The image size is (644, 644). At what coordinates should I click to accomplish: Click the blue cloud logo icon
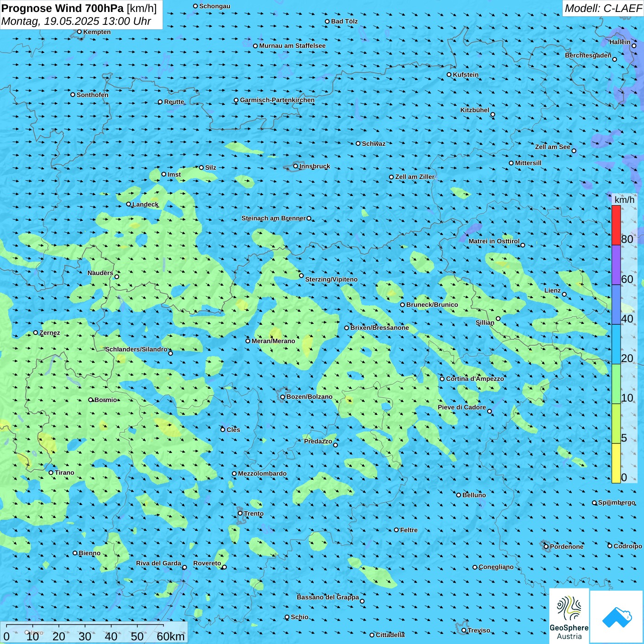click(617, 617)
